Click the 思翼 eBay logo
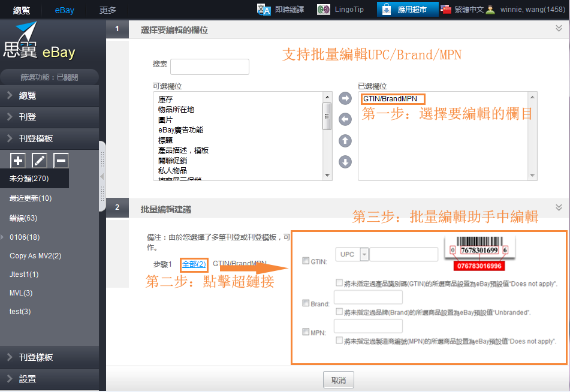This screenshot has height=392, width=570. point(39,41)
